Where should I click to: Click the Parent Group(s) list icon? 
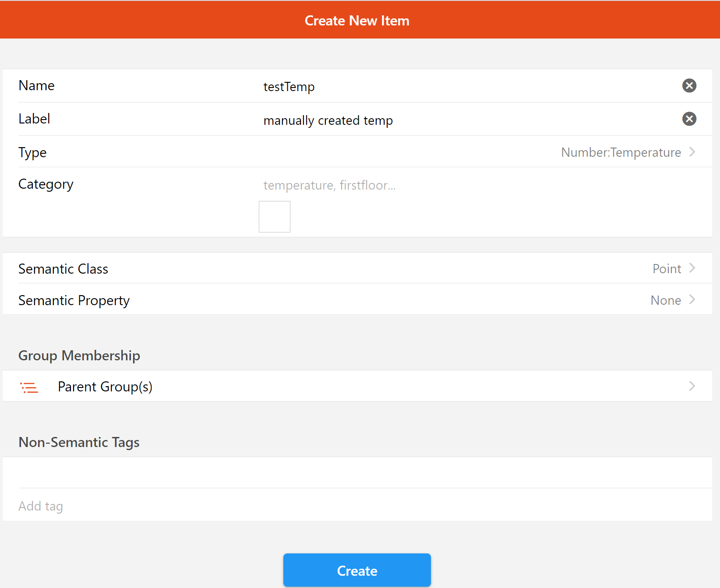coord(29,387)
